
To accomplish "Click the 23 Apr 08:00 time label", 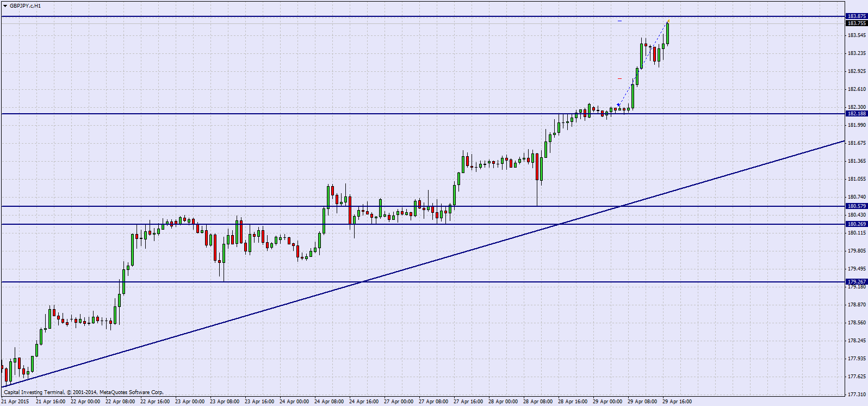I will pyautogui.click(x=225, y=402).
